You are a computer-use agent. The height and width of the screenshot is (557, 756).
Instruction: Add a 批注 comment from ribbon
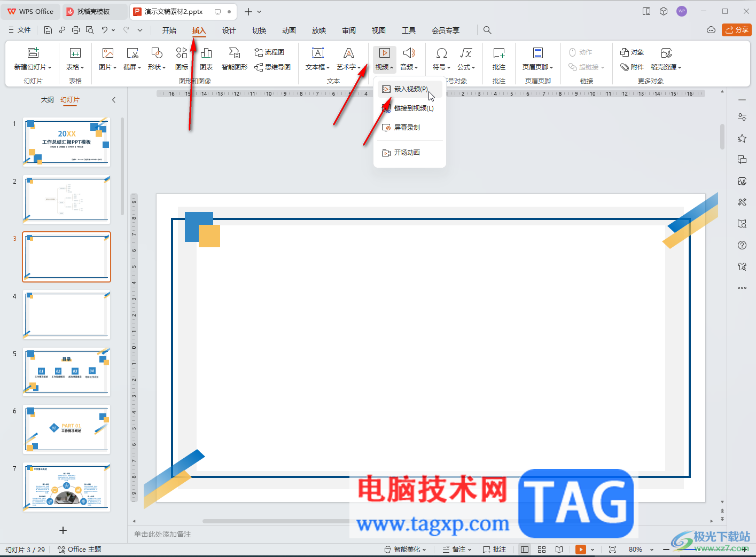click(x=499, y=59)
